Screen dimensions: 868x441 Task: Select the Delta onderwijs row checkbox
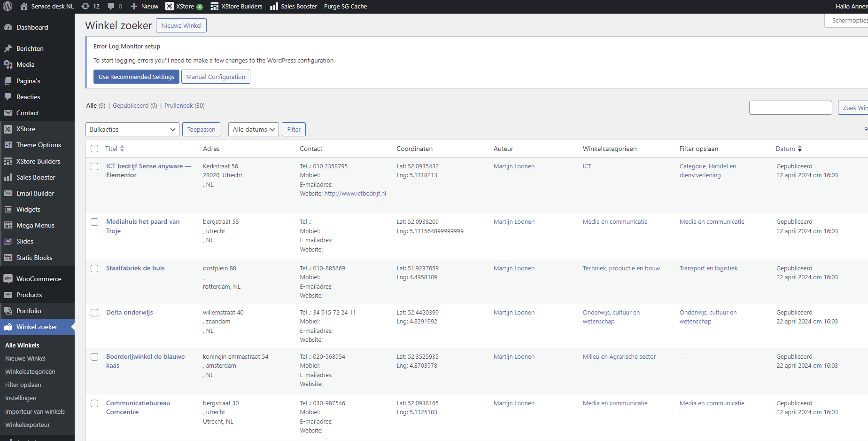tap(94, 313)
